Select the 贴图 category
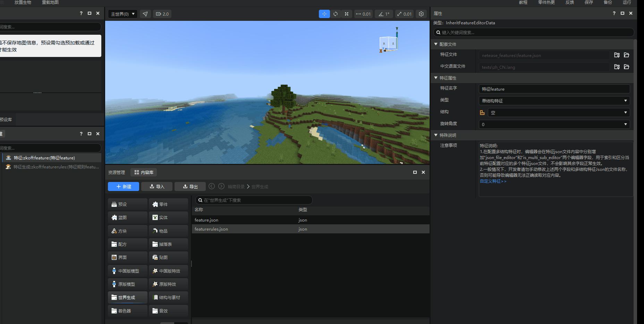The image size is (644, 324). [x=168, y=257]
